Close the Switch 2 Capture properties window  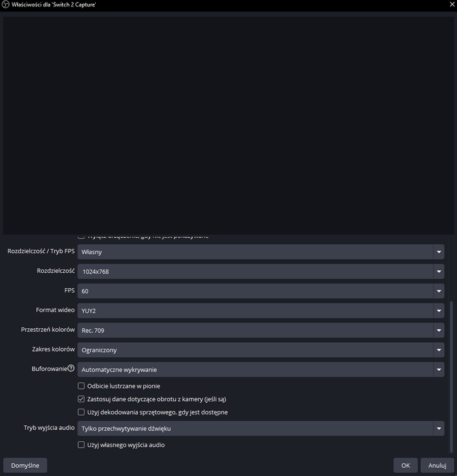450,4
